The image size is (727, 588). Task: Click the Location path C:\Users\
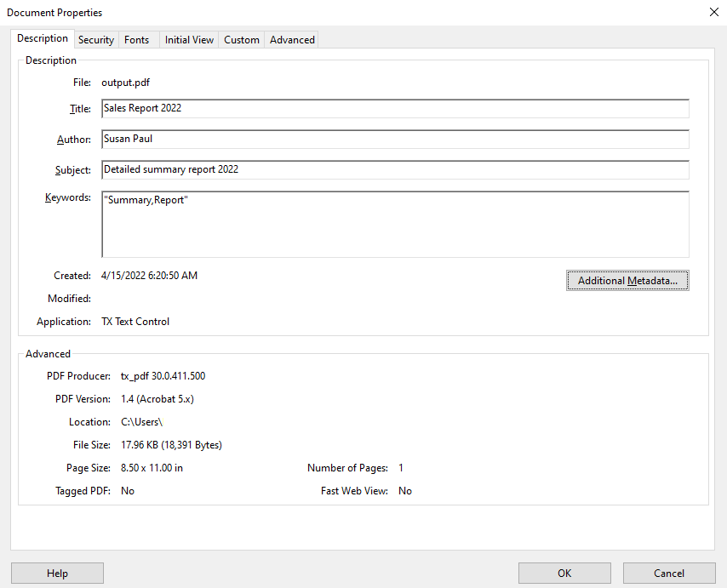(142, 422)
